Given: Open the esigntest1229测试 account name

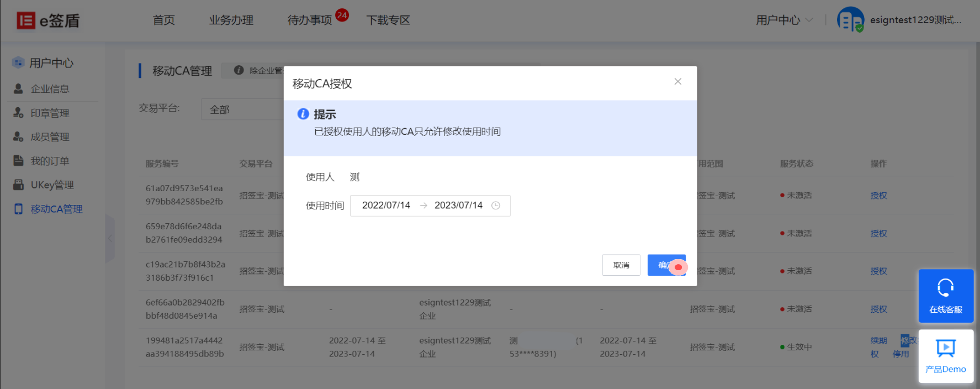Looking at the screenshot, I should (x=915, y=20).
